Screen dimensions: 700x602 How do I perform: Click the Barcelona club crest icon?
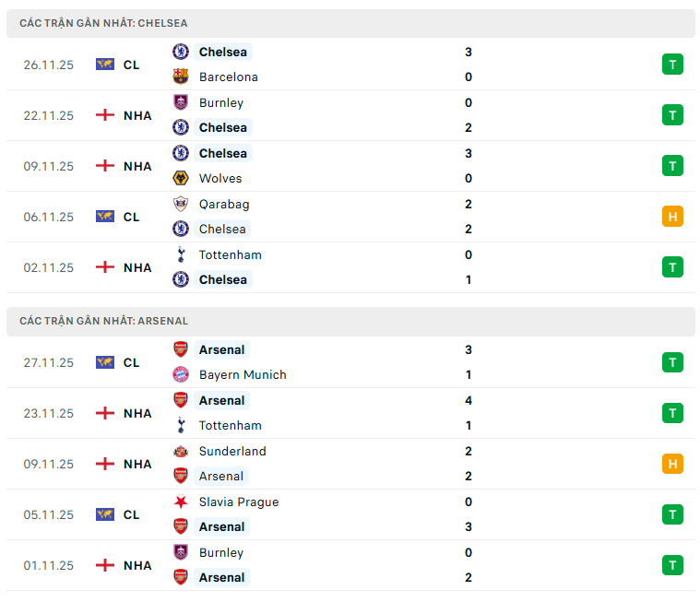[x=181, y=77]
